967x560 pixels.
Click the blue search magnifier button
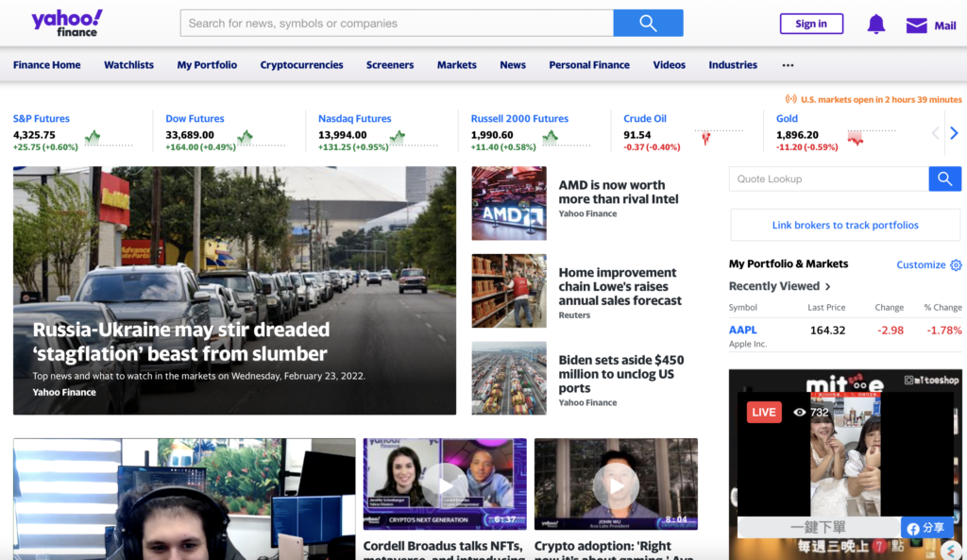coord(648,23)
